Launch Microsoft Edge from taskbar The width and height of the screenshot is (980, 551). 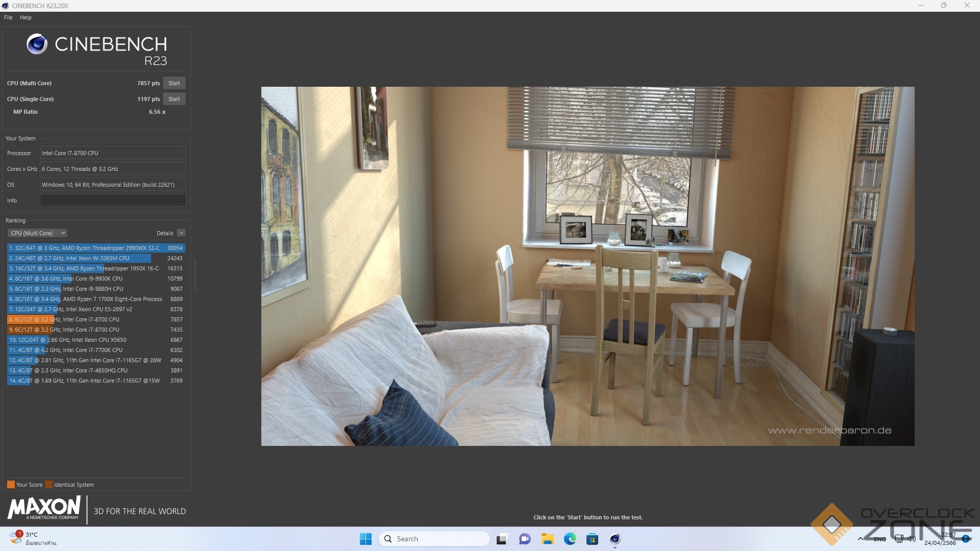[x=570, y=539]
